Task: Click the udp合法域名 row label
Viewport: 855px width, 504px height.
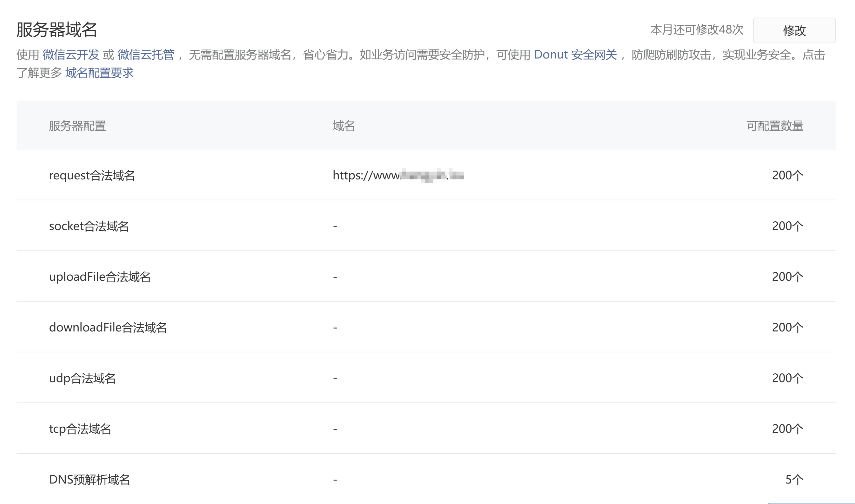Action: tap(83, 378)
